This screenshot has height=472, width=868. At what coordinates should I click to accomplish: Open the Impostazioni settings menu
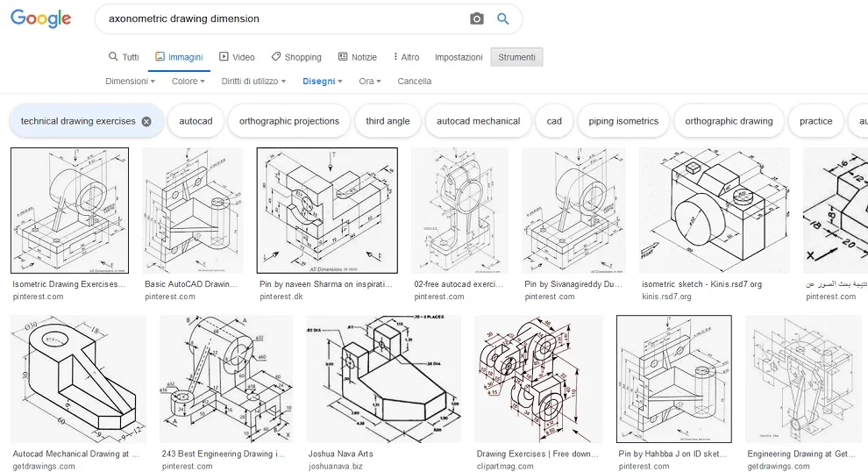pos(459,57)
